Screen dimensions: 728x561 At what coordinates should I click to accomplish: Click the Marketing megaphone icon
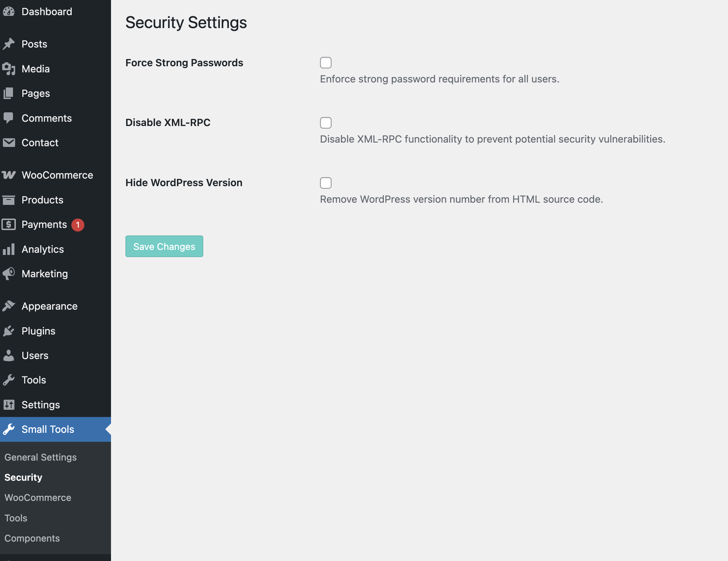click(x=9, y=274)
